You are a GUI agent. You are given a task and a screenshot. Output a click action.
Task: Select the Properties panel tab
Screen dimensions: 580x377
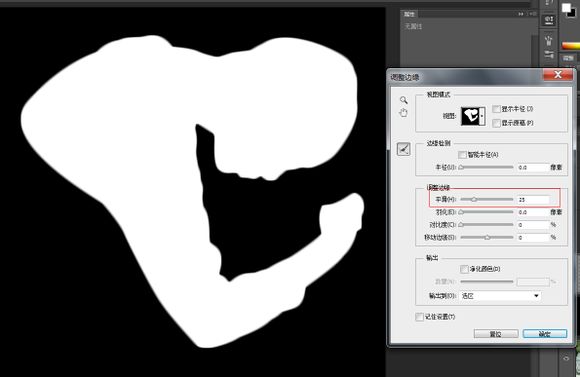tap(409, 14)
